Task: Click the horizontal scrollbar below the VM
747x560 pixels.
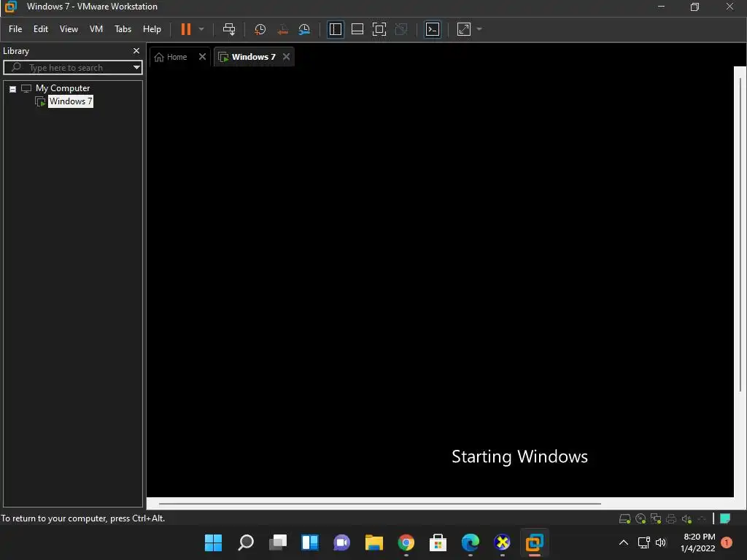Action: 379,503
